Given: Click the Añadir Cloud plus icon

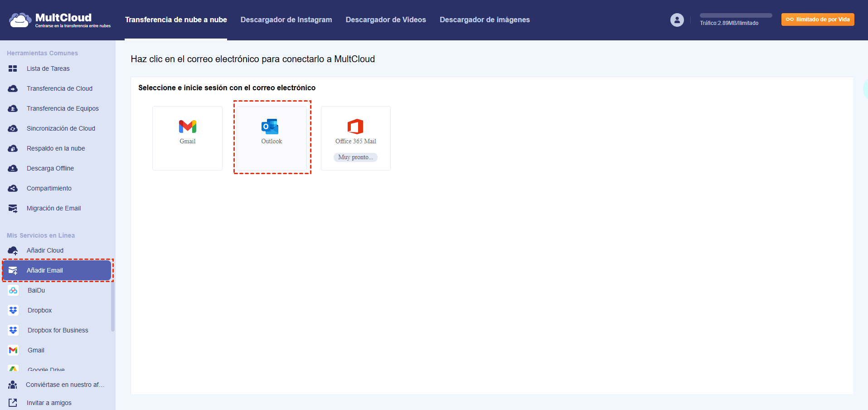Looking at the screenshot, I should (13, 250).
